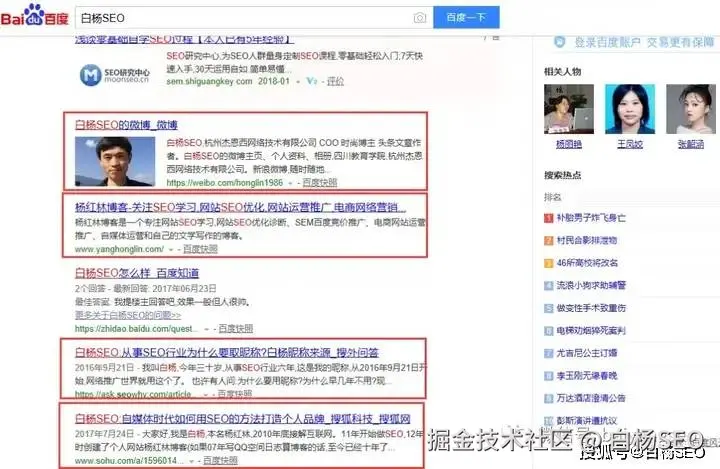Expand dropdown arrow beside www.sohu.com URL
Image resolution: width=720 pixels, height=469 pixels.
[191, 461]
